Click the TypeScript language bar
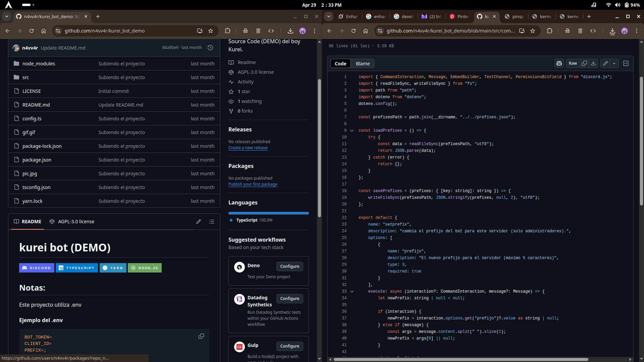Viewport: 644px width, 362px height. (268, 213)
